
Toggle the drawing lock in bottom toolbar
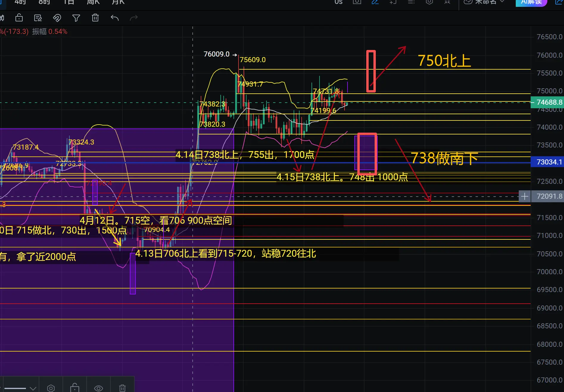(x=75, y=388)
